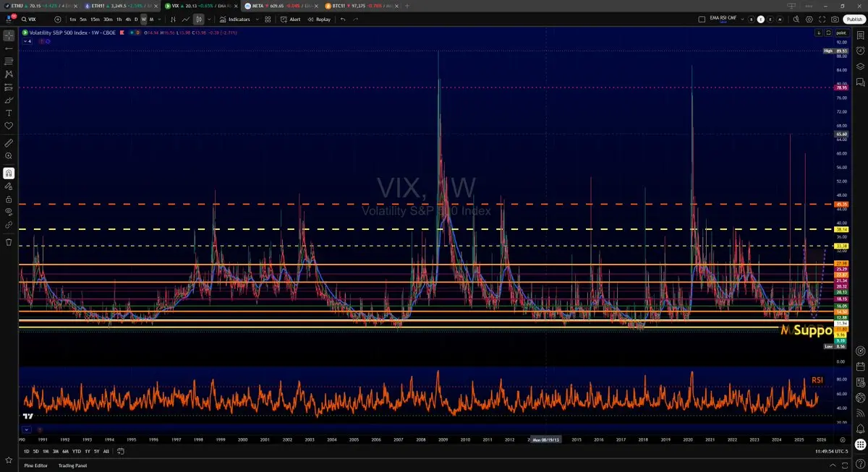This screenshot has width=868, height=472.
Task: Click the Publish button
Action: (x=854, y=20)
